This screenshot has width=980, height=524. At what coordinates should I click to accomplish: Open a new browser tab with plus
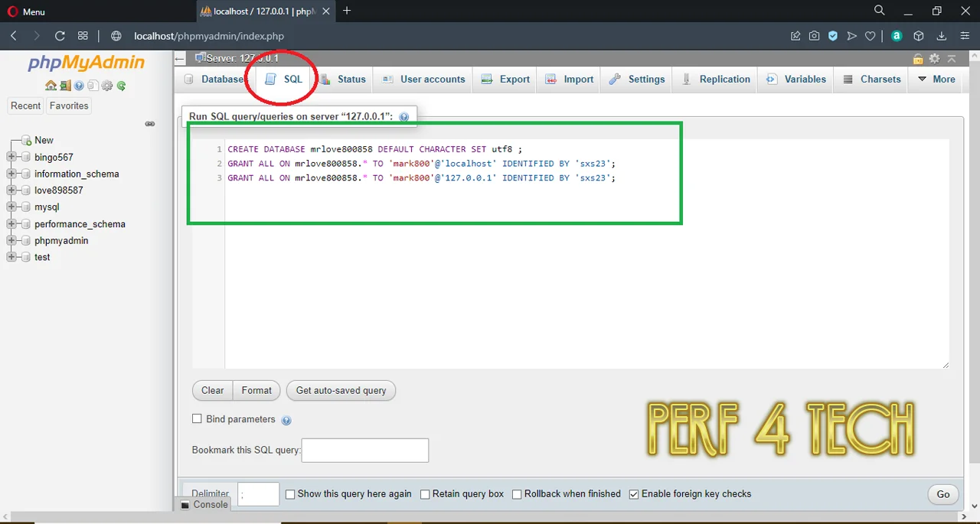(x=347, y=11)
